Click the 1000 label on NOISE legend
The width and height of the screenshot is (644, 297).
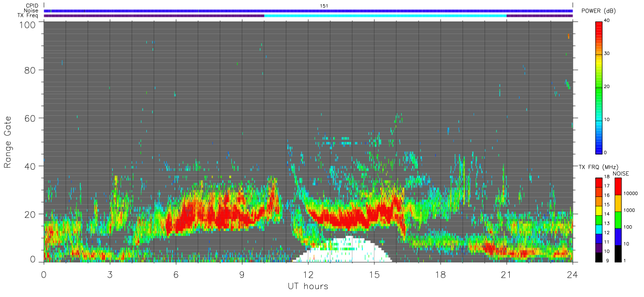coord(629,210)
